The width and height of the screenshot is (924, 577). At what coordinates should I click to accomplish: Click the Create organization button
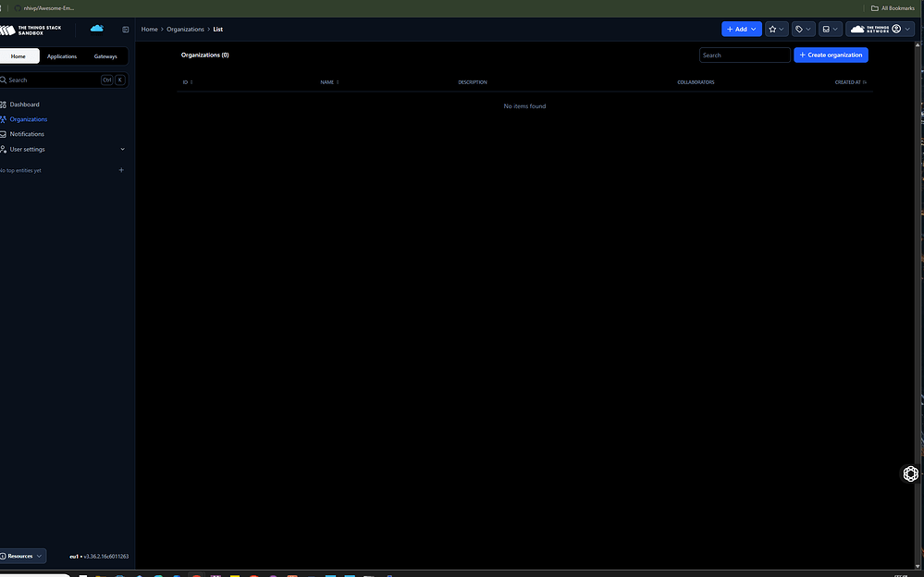tap(831, 55)
